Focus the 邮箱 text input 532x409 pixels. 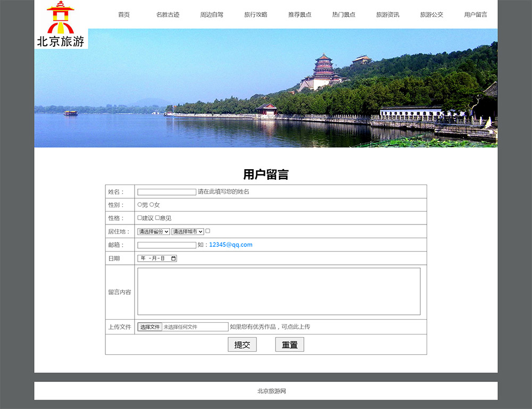pyautogui.click(x=167, y=245)
